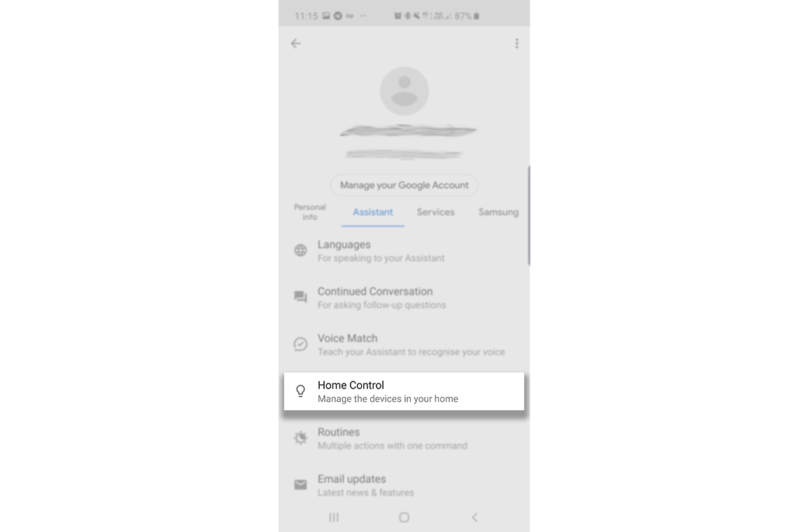
Task: Open Manage your Google Account
Action: [x=404, y=185]
